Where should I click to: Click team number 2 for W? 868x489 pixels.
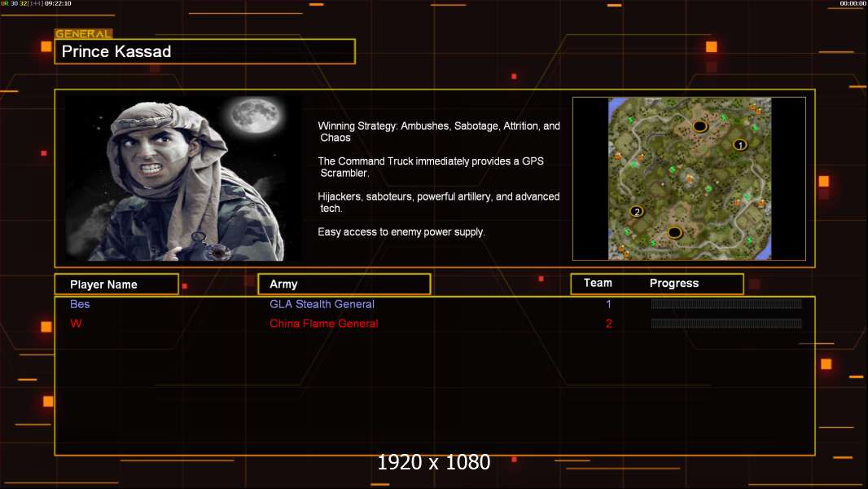[609, 324]
